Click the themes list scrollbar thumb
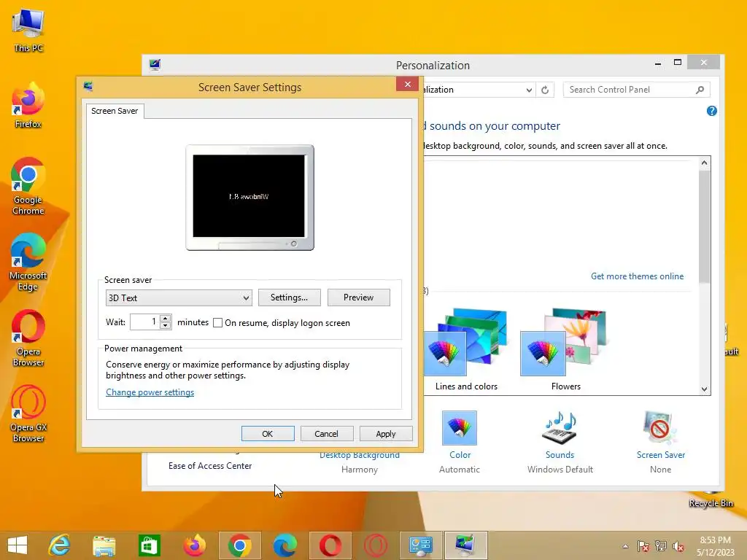Image resolution: width=747 pixels, height=560 pixels. click(x=704, y=226)
